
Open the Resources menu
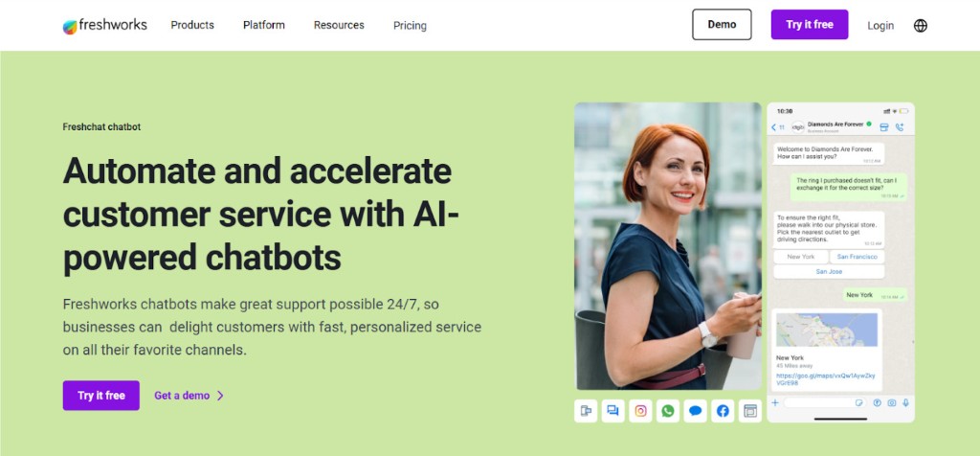339,25
